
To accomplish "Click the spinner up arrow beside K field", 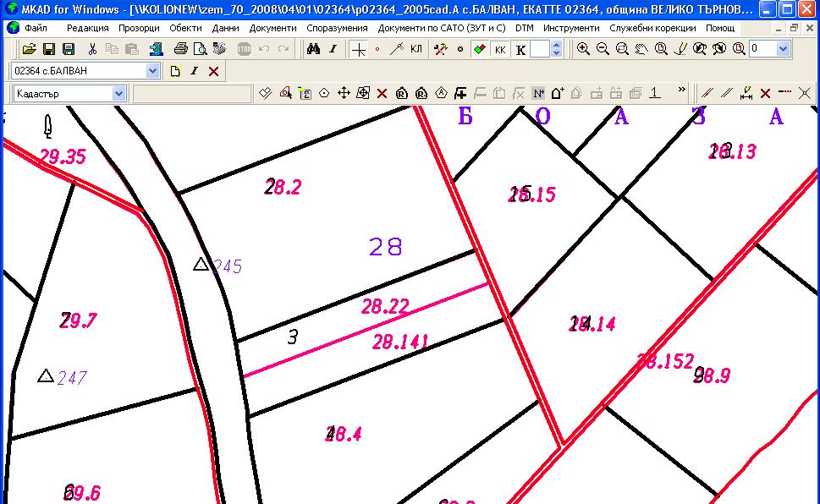I will pyautogui.click(x=556, y=45).
